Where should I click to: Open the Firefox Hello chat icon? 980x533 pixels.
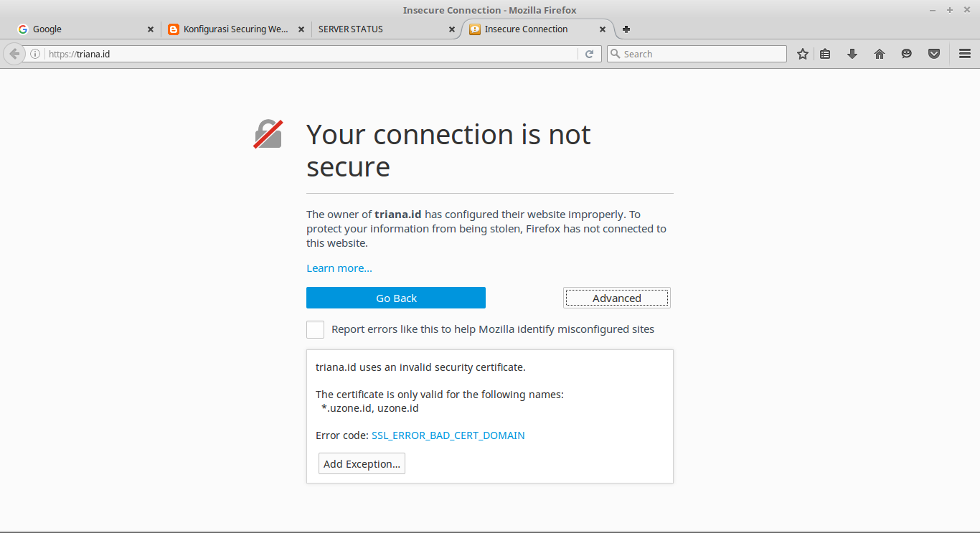(906, 53)
